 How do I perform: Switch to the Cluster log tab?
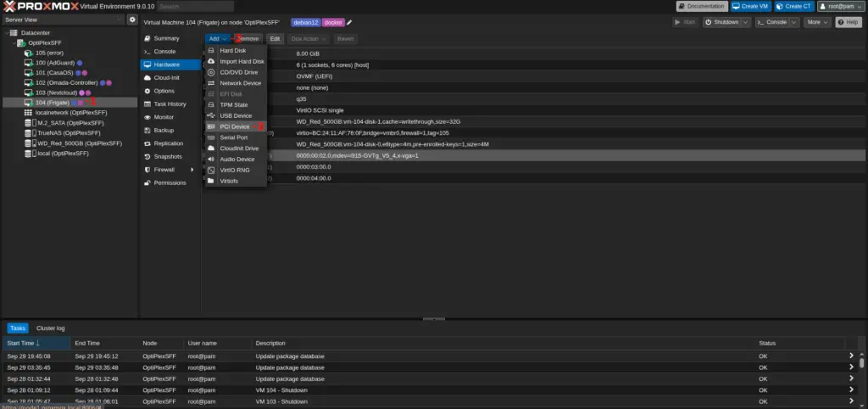[50, 328]
